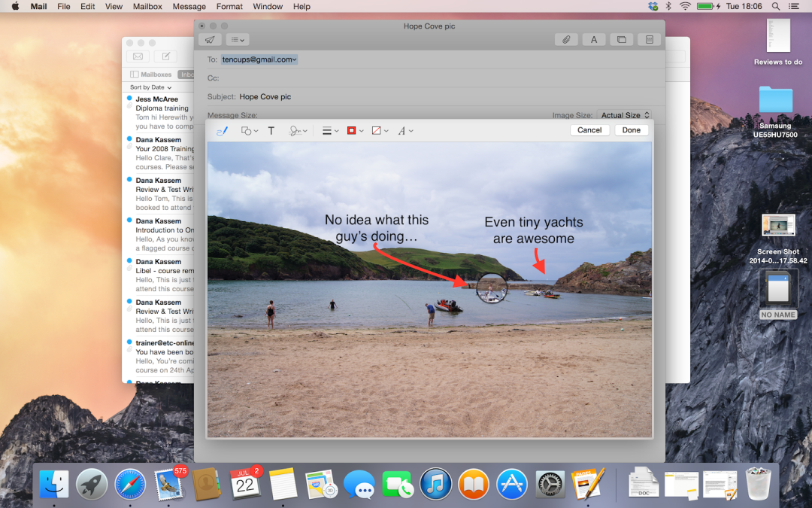Open iBooks from the Dock
812x508 pixels.
[474, 485]
